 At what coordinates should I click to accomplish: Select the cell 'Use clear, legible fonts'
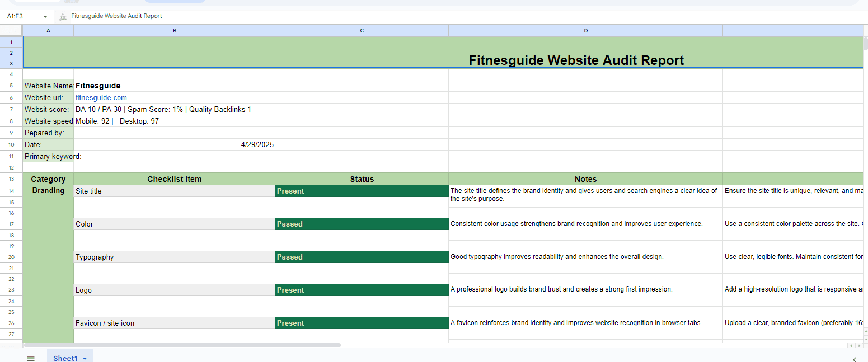792,262
